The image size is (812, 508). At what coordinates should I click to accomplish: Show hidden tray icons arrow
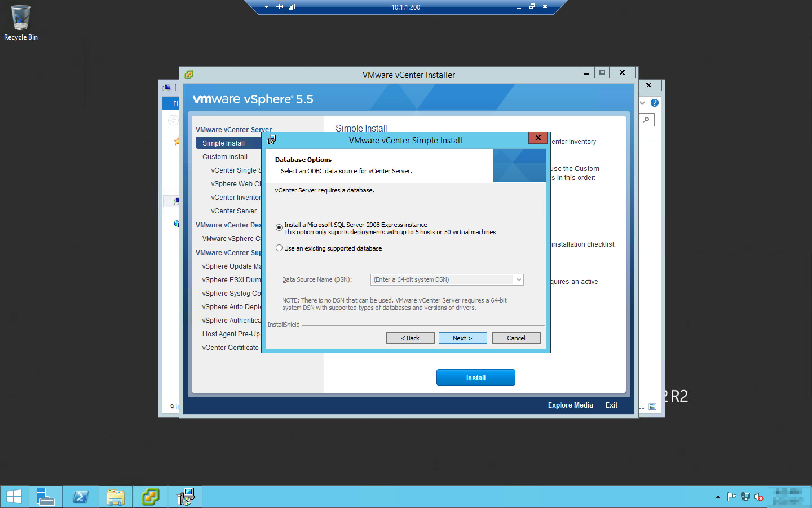click(718, 497)
